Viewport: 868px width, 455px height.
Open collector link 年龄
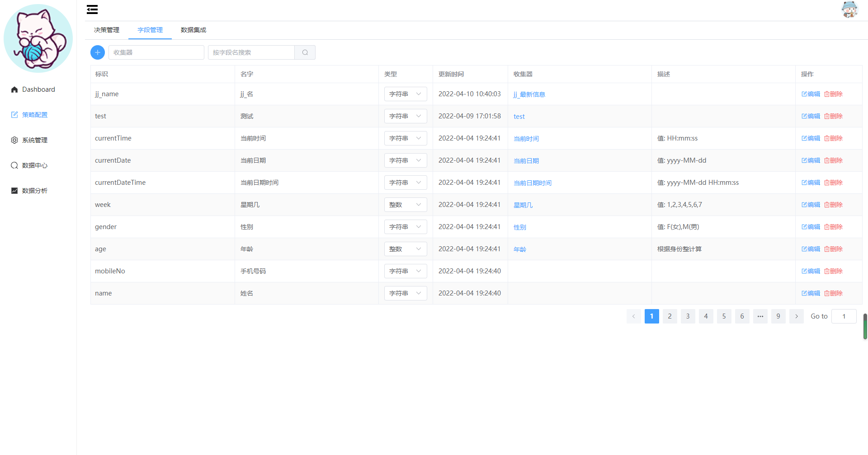click(x=520, y=249)
